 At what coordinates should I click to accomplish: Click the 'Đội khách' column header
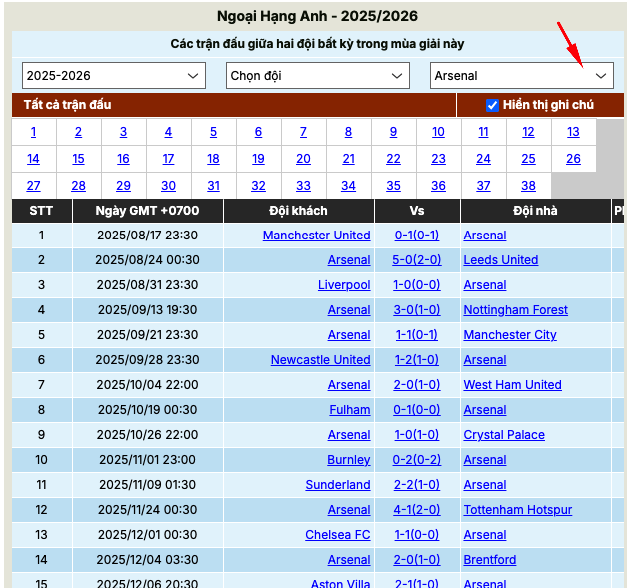pos(298,211)
